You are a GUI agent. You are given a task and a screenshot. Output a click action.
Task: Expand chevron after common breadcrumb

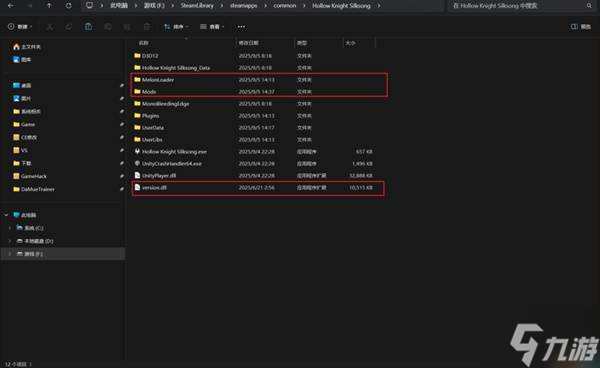(x=304, y=6)
